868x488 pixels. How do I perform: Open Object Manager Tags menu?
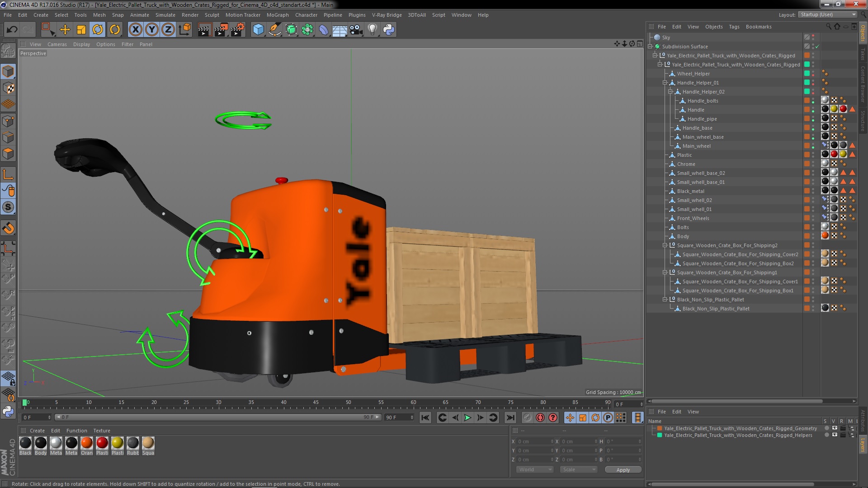734,27
